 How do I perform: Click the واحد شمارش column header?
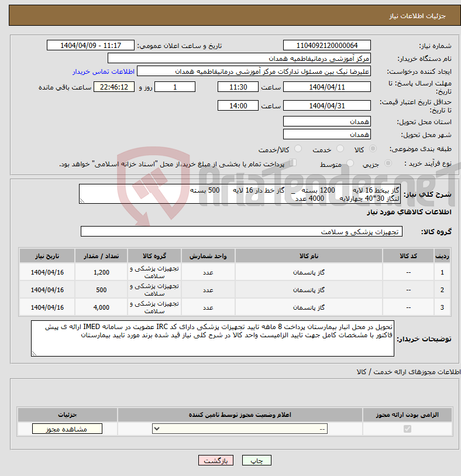pyautogui.click(x=208, y=256)
